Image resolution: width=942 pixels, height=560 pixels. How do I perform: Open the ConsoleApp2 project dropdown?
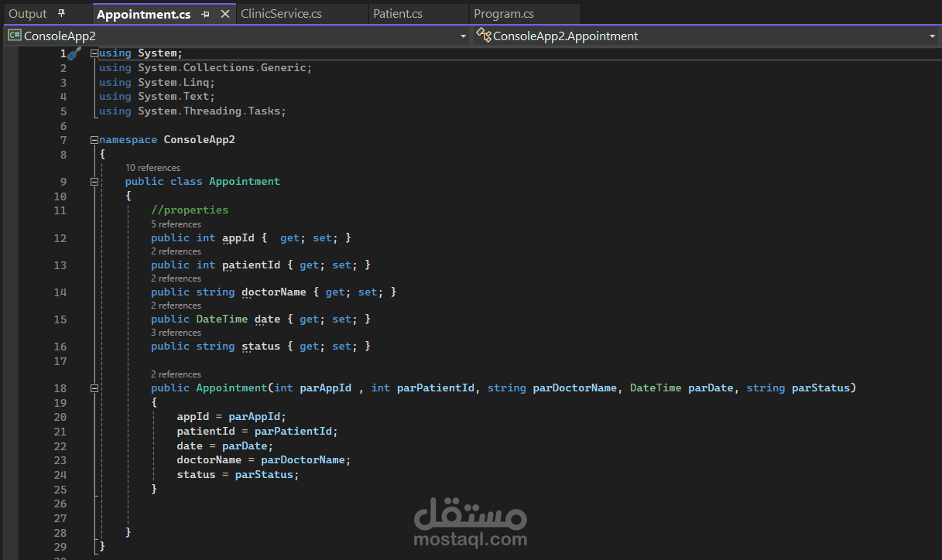point(463,36)
